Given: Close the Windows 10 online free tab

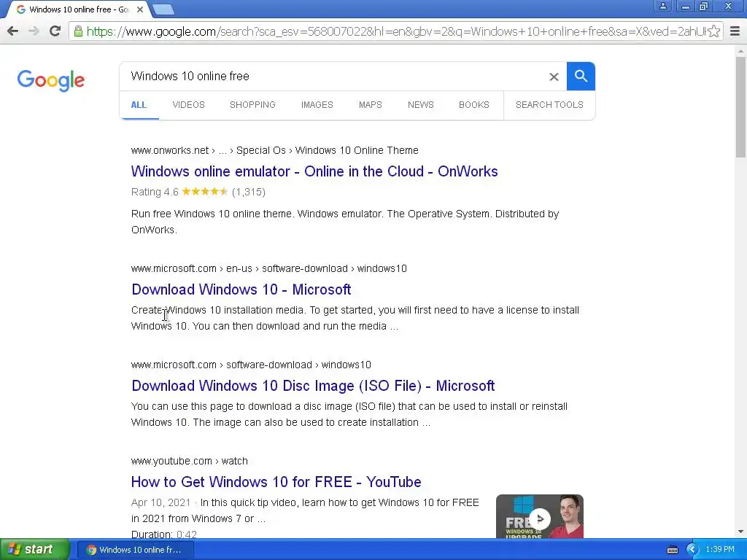Looking at the screenshot, I should [x=140, y=9].
